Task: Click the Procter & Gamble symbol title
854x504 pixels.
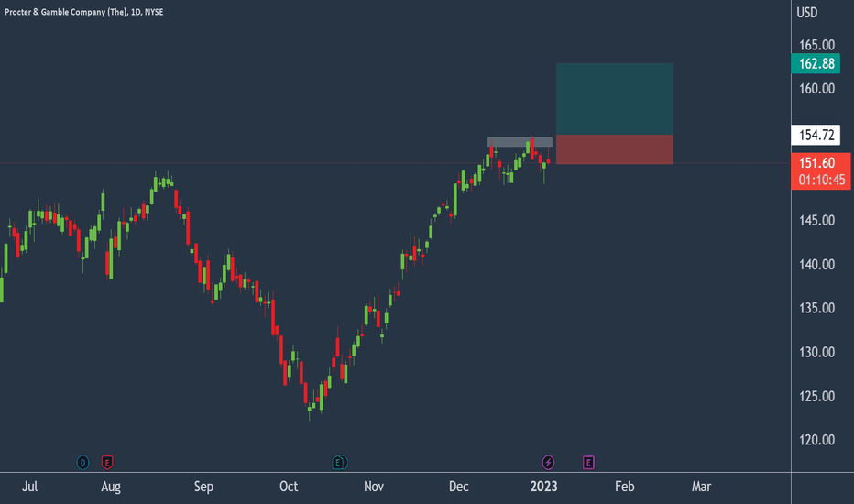Action: pyautogui.click(x=84, y=12)
